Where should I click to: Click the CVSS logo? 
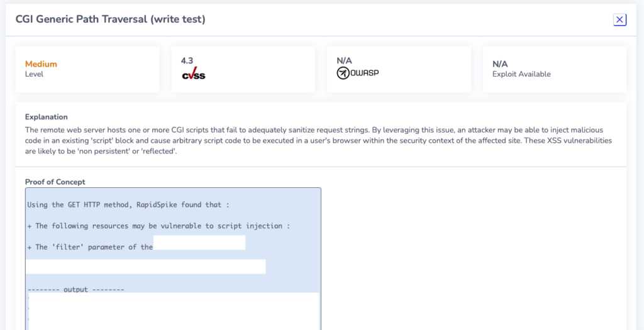[x=194, y=74]
